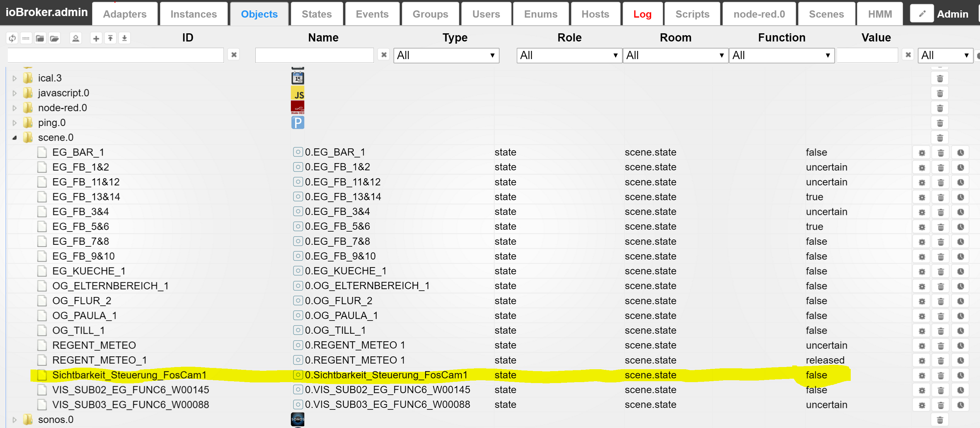Open the Hosts tab
Viewport: 980px width, 428px height.
(595, 14)
